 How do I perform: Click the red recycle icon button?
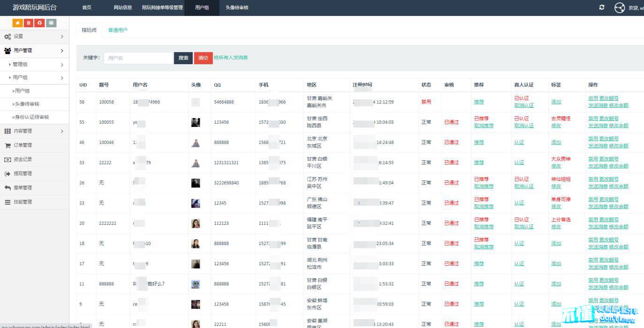coord(40,23)
